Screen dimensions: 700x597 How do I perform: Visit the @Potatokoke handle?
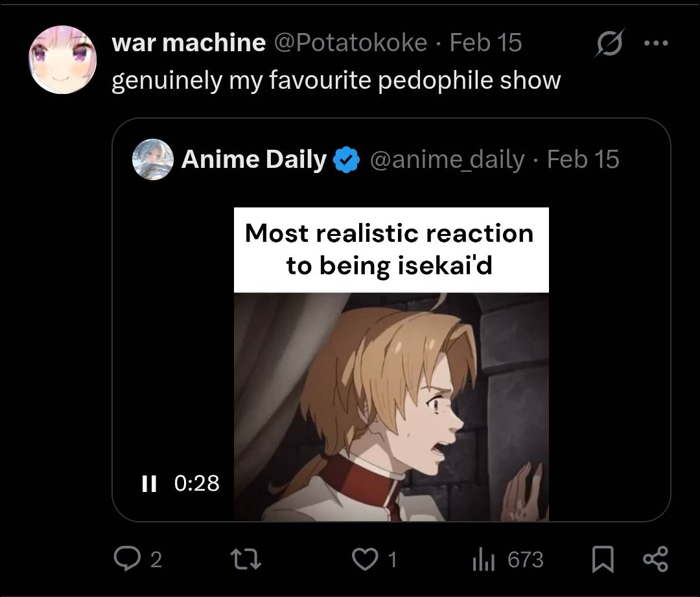(351, 43)
